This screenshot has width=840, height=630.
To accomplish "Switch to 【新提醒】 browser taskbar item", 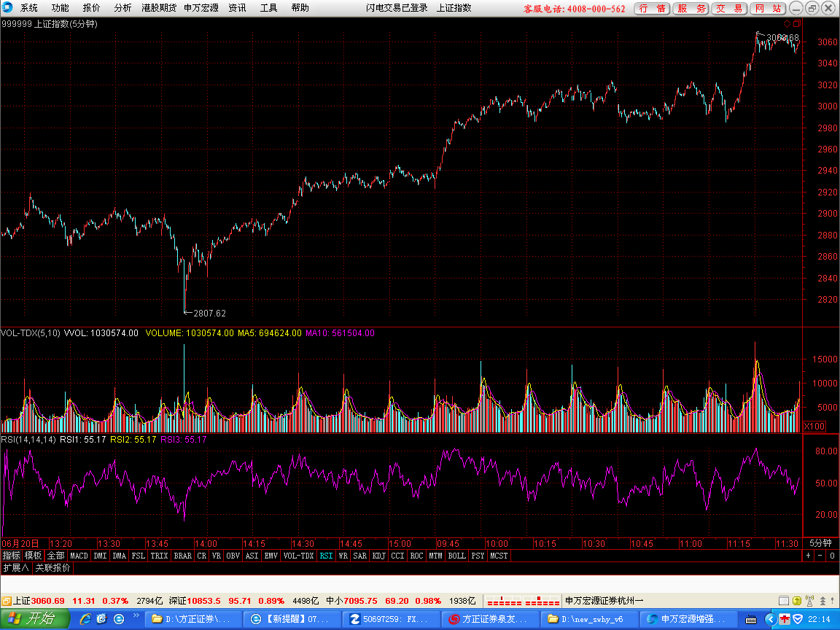I will coord(292,619).
